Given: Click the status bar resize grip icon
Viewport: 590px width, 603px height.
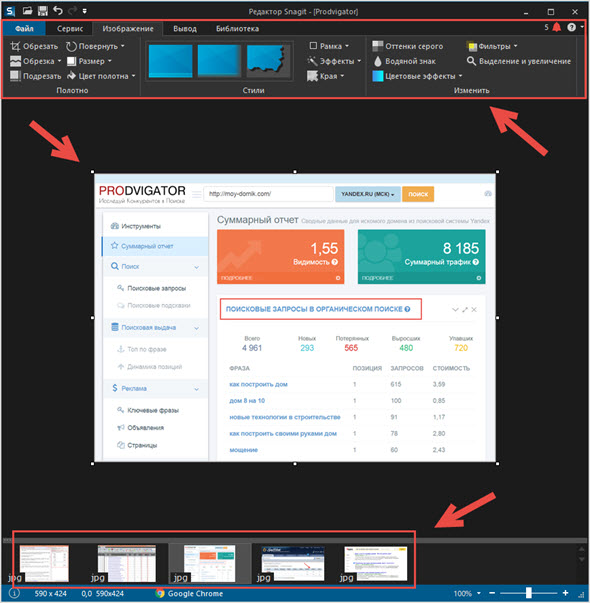Looking at the screenshot, I should (581, 595).
